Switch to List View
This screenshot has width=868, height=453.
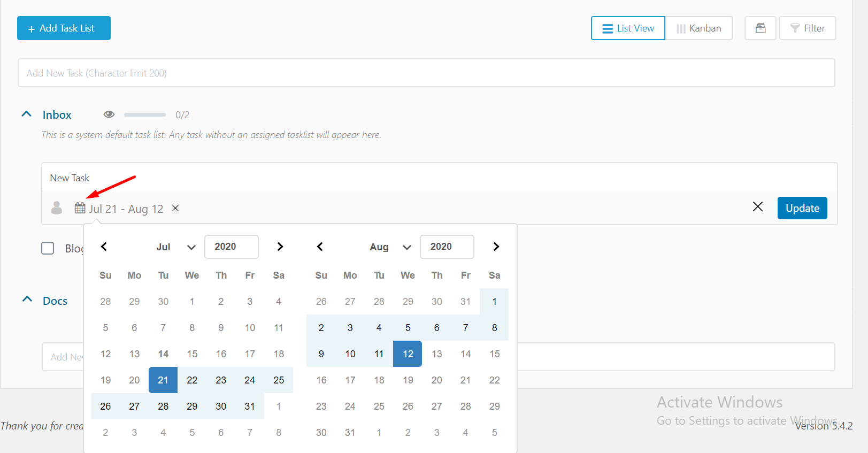(628, 28)
